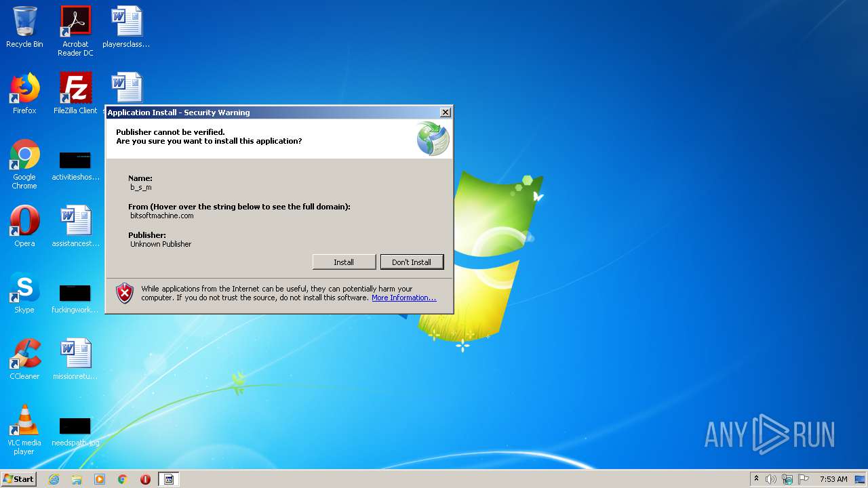
Task: Click the b_s_m application name
Action: click(141, 187)
